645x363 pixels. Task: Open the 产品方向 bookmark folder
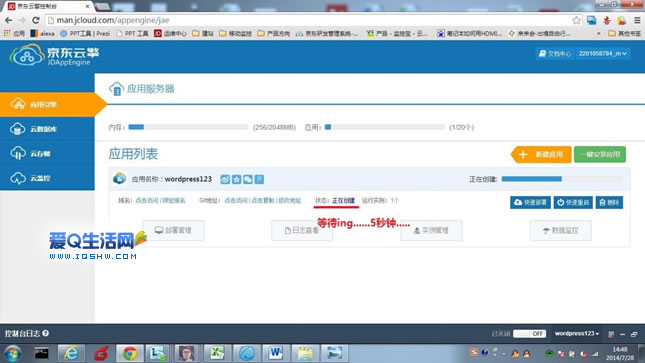coord(274,33)
